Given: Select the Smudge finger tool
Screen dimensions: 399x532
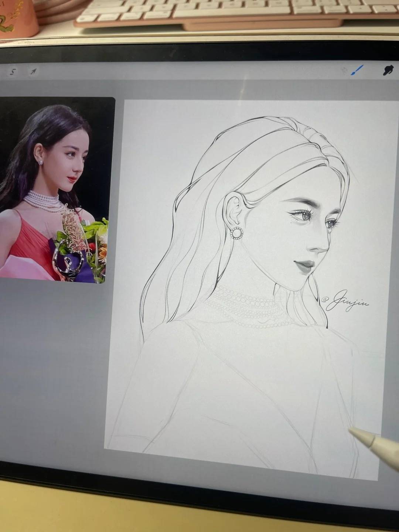Looking at the screenshot, I should point(388,70).
